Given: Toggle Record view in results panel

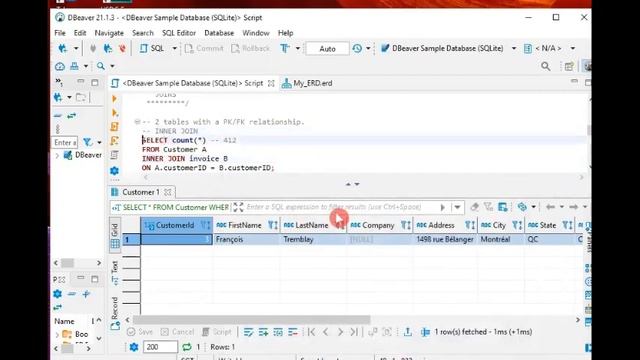Looking at the screenshot, I should click(115, 313).
